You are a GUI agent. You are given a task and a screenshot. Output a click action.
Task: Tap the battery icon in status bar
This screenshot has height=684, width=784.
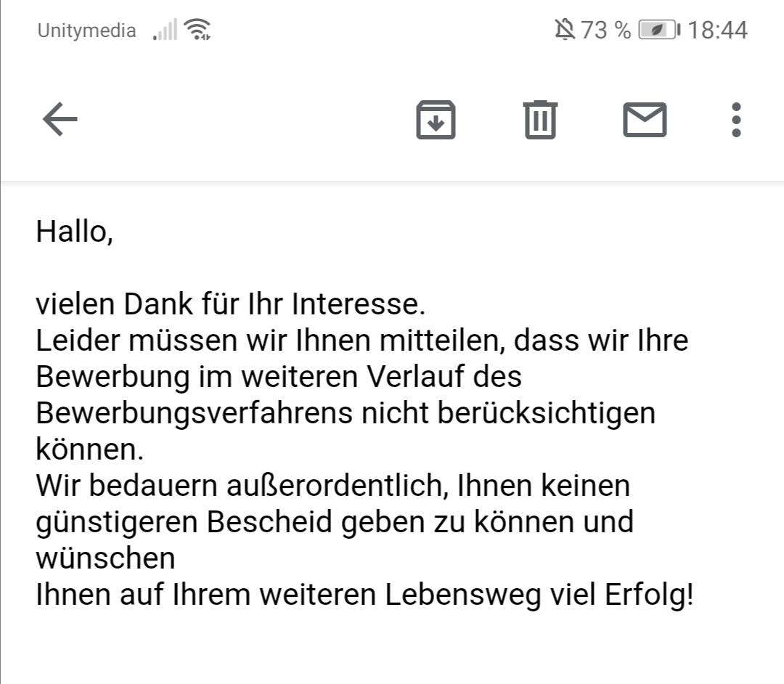tap(658, 30)
